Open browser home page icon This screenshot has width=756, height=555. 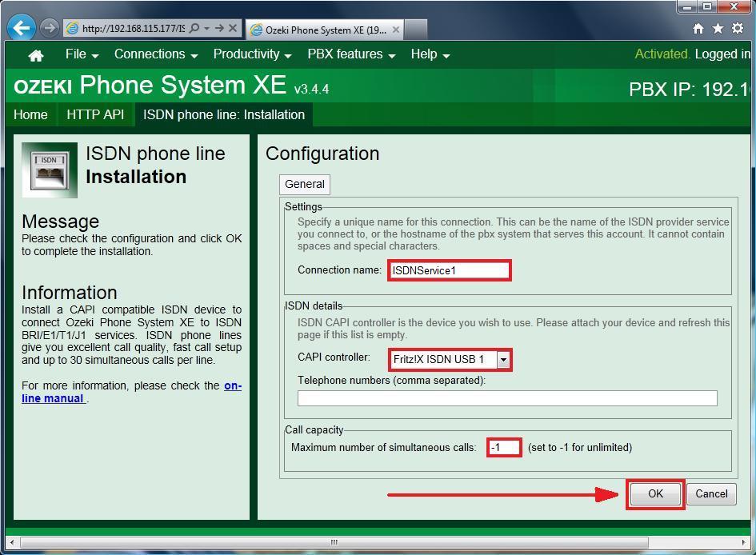click(698, 29)
